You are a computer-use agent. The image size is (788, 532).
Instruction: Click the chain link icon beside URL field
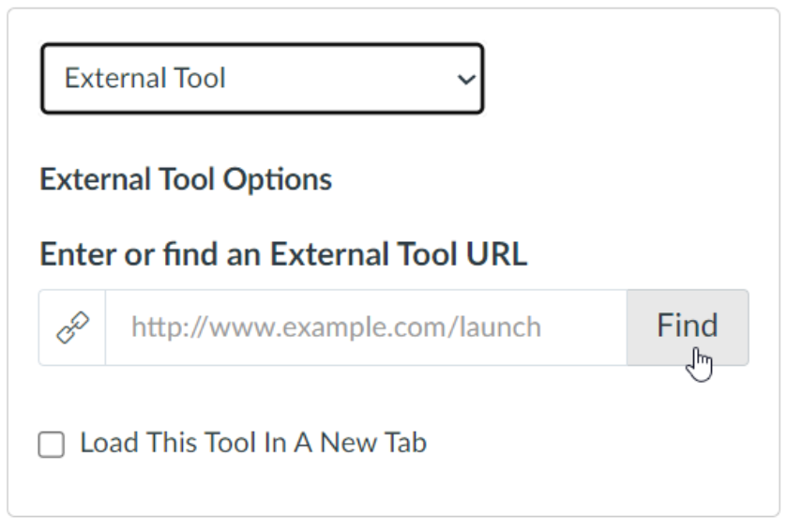point(72,327)
